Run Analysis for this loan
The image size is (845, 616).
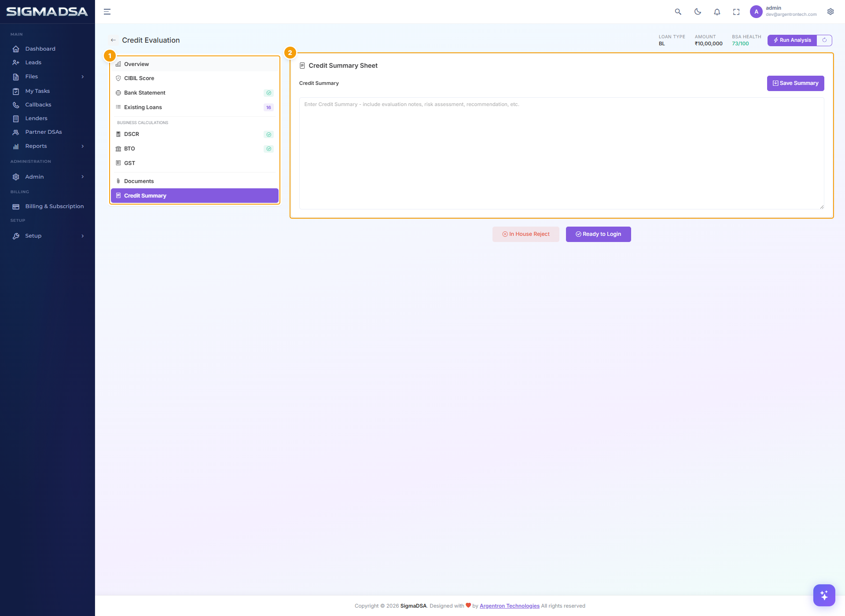(x=792, y=40)
